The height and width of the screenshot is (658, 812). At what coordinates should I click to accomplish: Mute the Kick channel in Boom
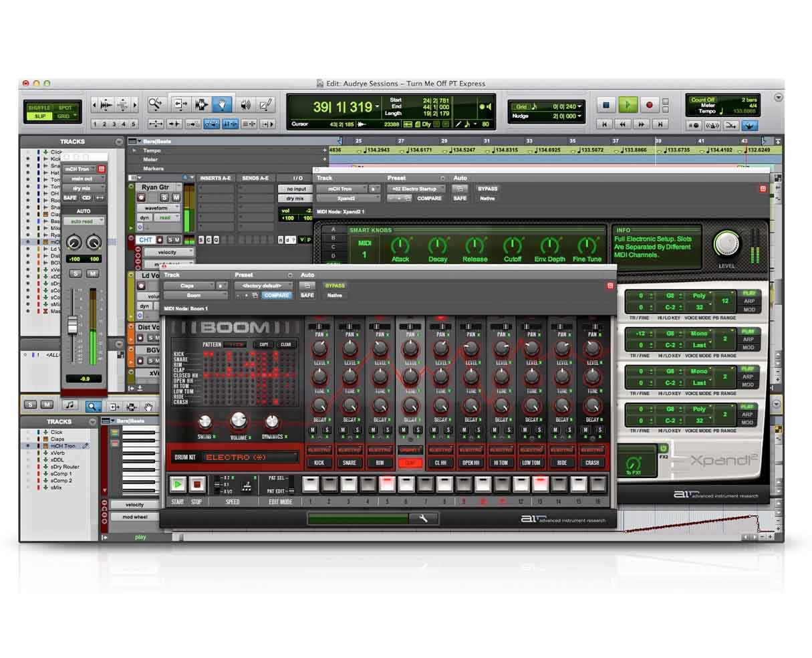[312, 430]
